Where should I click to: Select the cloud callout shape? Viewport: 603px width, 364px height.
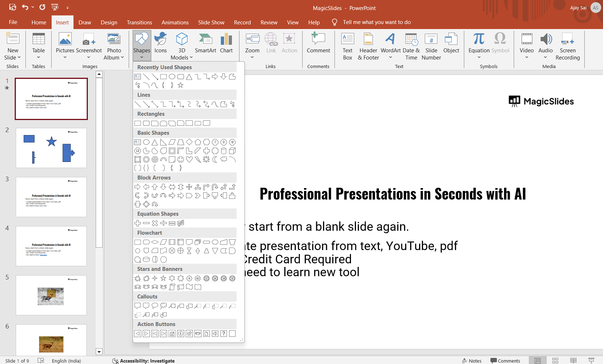pyautogui.click(x=163, y=306)
